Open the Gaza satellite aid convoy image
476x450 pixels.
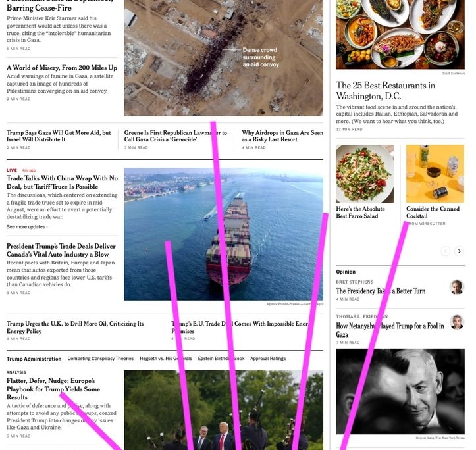pos(223,58)
